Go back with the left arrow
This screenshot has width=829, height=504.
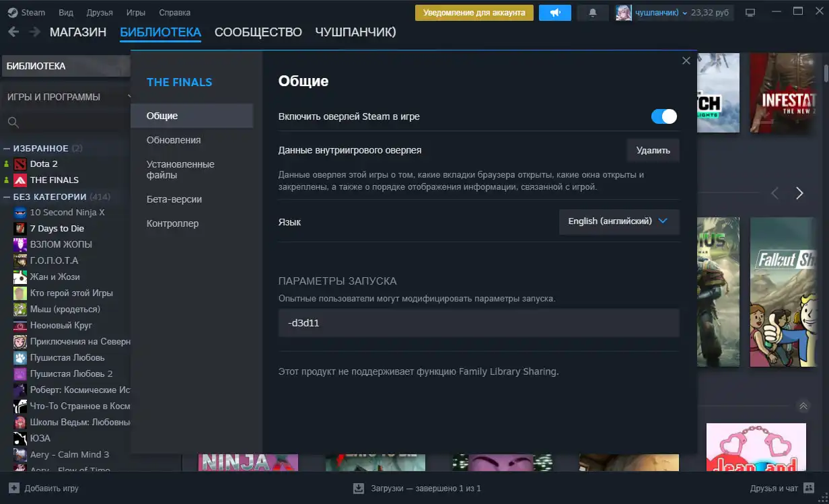click(x=13, y=32)
